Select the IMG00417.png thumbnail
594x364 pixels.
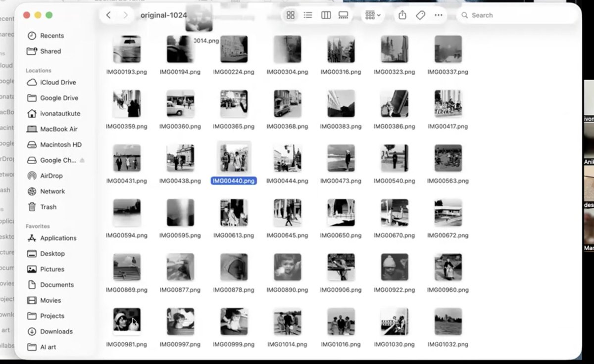pyautogui.click(x=448, y=103)
